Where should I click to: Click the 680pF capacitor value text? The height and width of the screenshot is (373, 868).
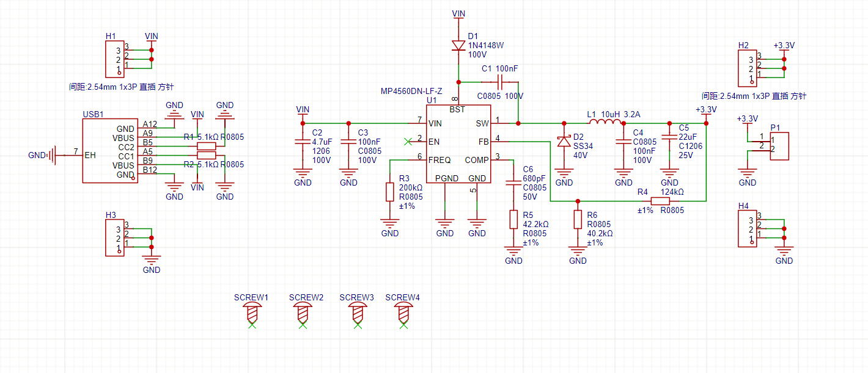click(x=534, y=178)
